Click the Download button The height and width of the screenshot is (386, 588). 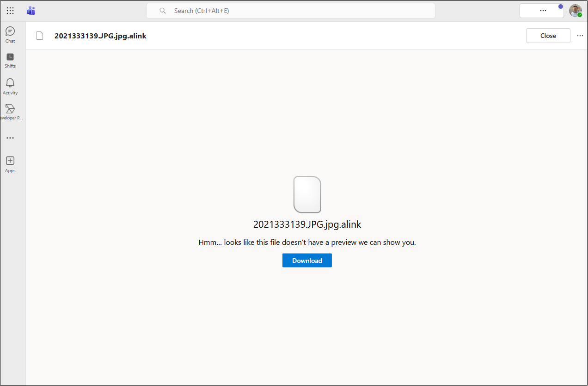[x=307, y=261]
